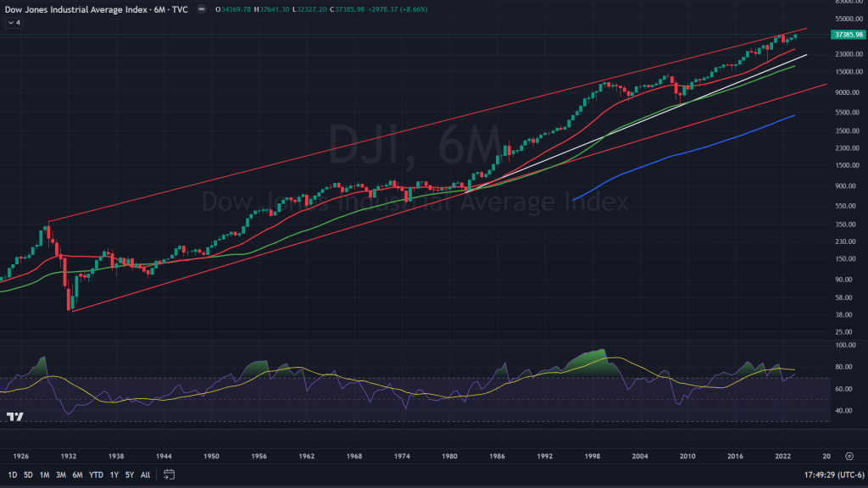This screenshot has height=488, width=868.
Task: Switch to the 3M range
Action: point(61,474)
